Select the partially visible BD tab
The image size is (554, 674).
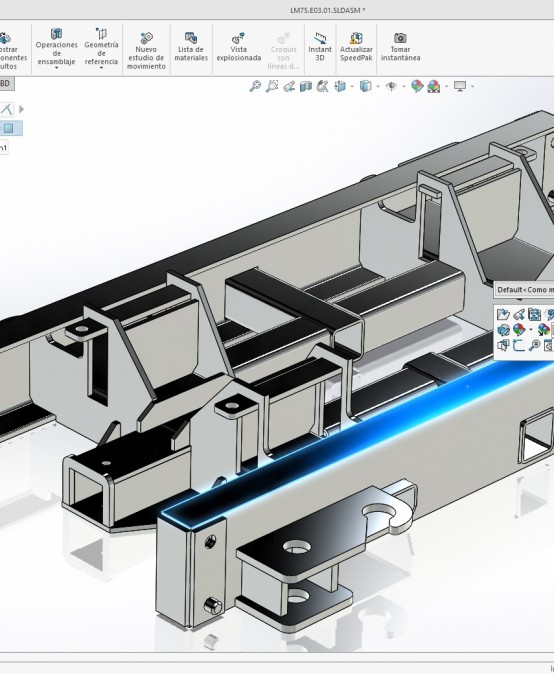6,83
